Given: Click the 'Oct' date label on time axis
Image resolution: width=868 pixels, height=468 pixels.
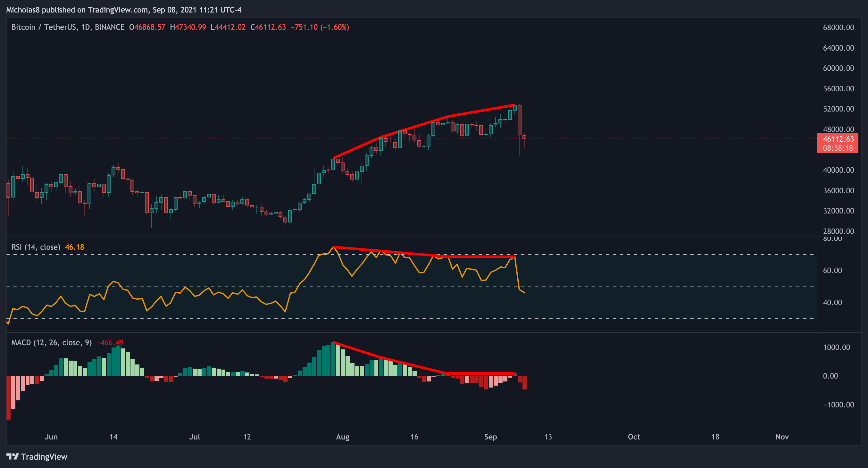Looking at the screenshot, I should coord(634,437).
